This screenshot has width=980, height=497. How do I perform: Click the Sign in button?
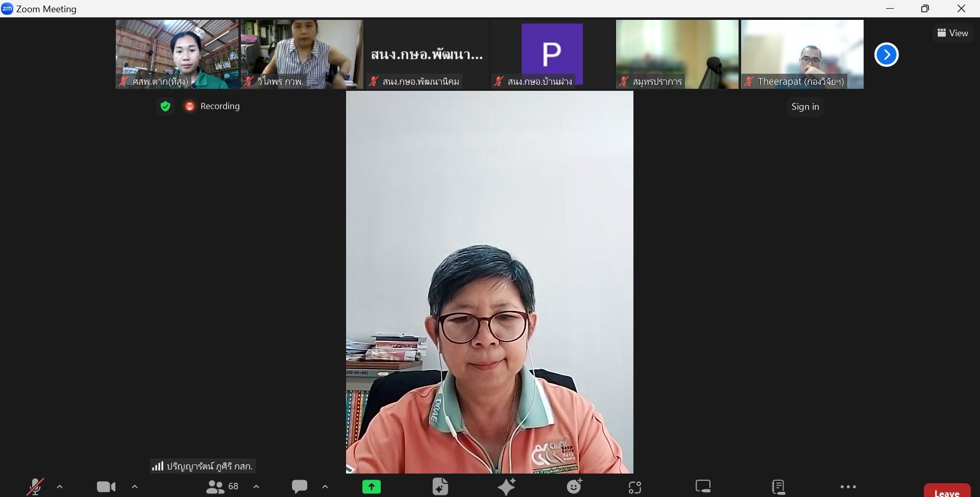coord(805,107)
